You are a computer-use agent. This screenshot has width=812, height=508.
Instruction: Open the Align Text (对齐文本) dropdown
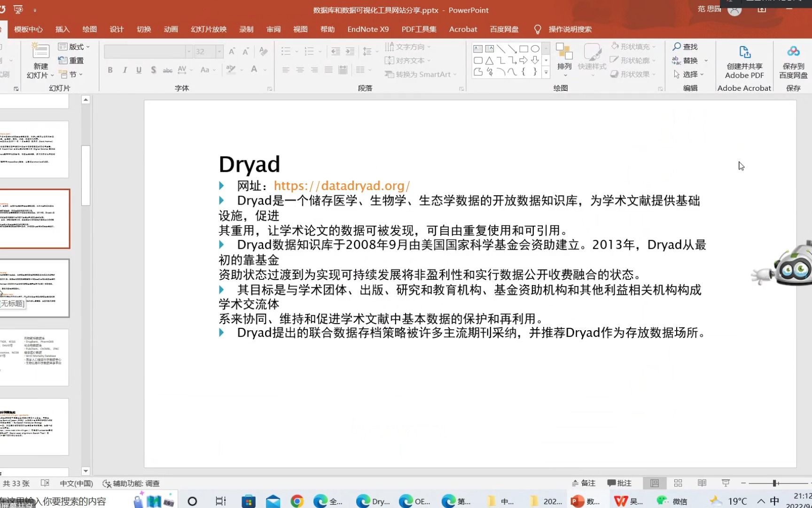(408, 60)
